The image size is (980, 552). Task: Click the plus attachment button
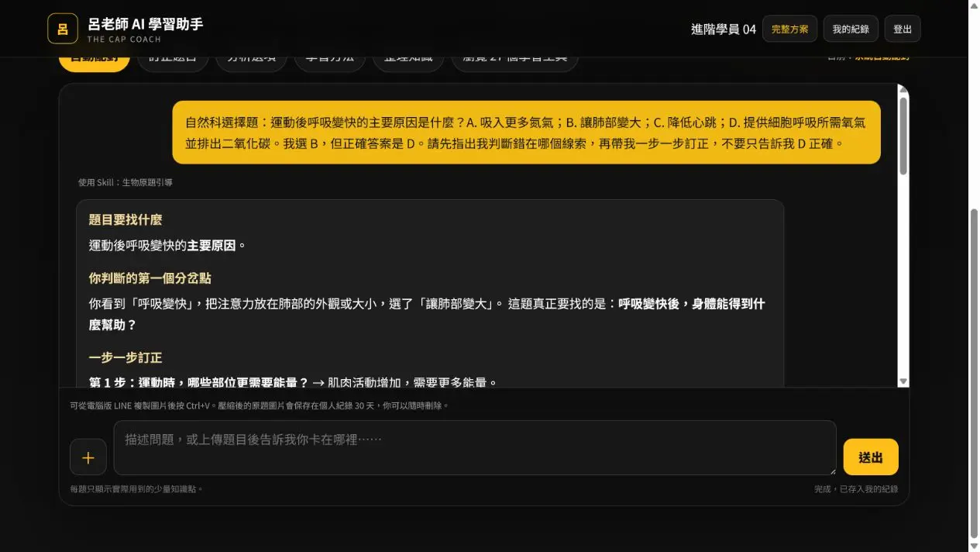[88, 457]
